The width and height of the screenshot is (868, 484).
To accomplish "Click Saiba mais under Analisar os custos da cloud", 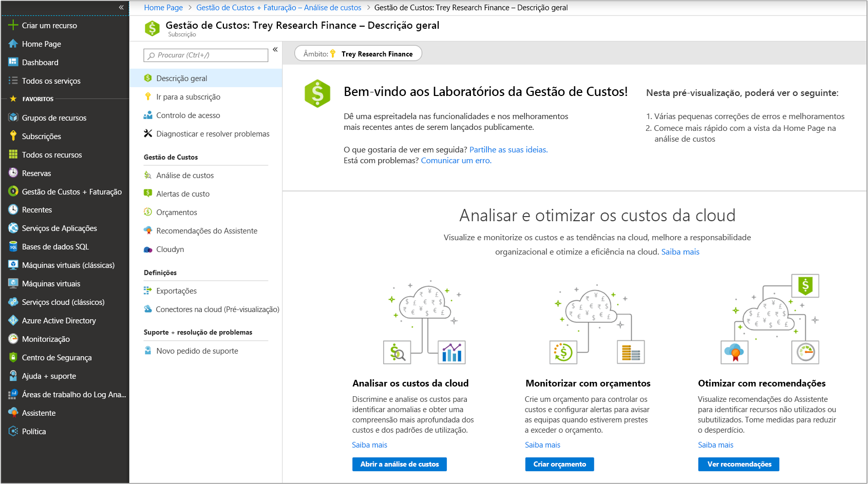I will click(369, 444).
